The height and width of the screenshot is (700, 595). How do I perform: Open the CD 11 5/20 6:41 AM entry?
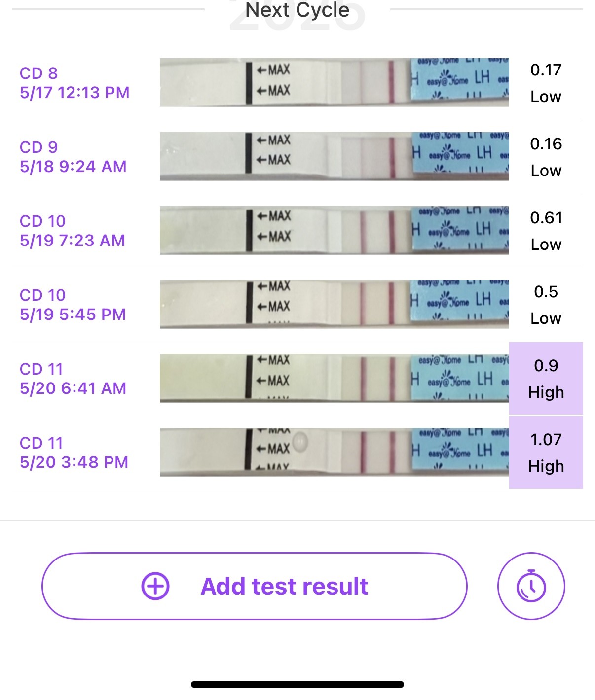coord(73,379)
